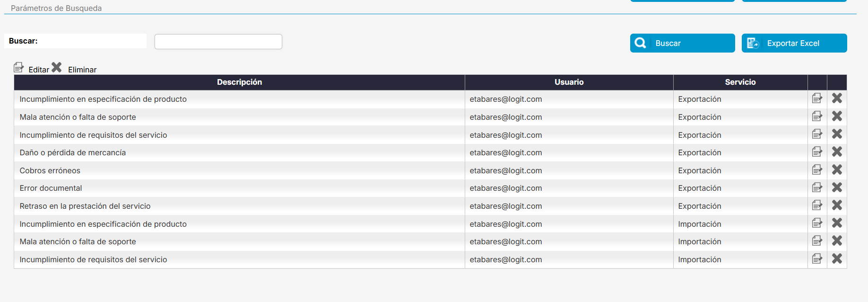Edit Exportación row Incumplimiento en especificación de producto
Screen dimensions: 868x302
tap(817, 98)
